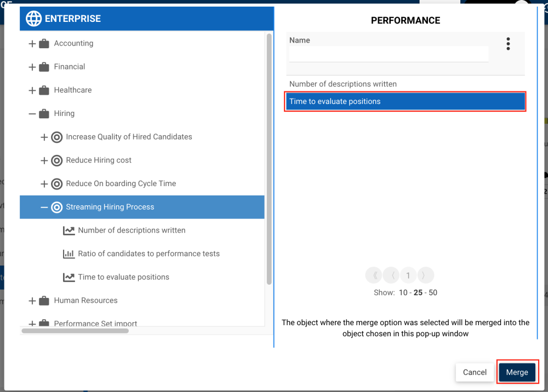Click the Cancel button
This screenshot has width=548, height=392.
[475, 372]
